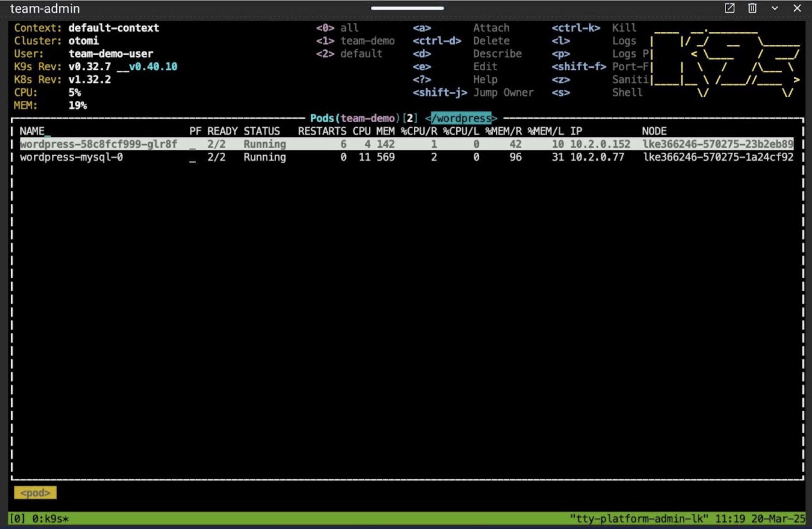Click the Shell command hint
812x529 pixels.
click(627, 93)
